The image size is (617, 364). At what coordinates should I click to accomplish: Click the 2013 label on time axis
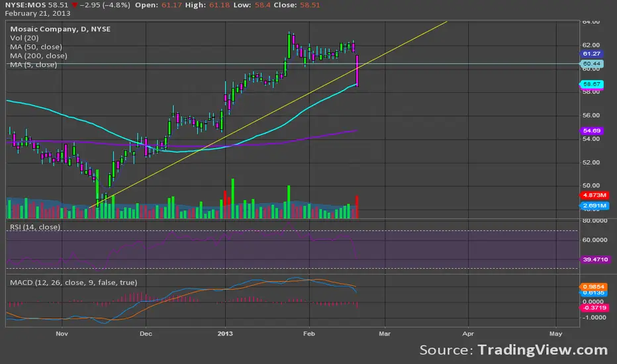coord(225,334)
